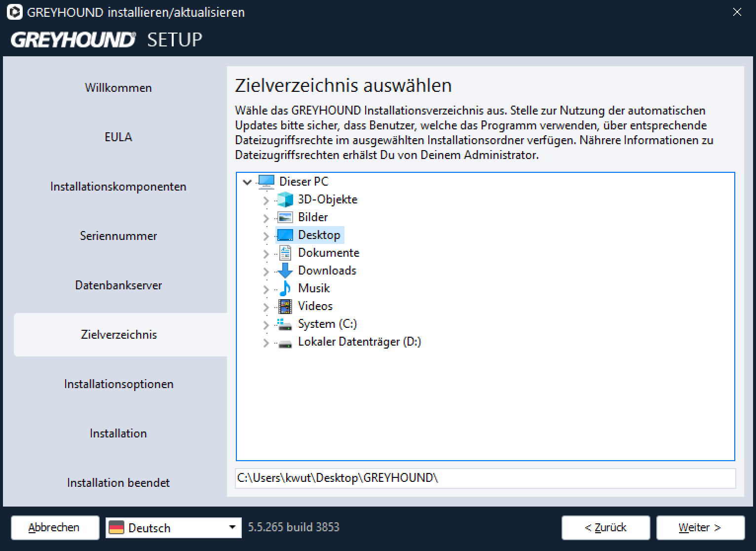Select the Dieser PC tree label
Screen dimensions: 756x551
pos(303,182)
